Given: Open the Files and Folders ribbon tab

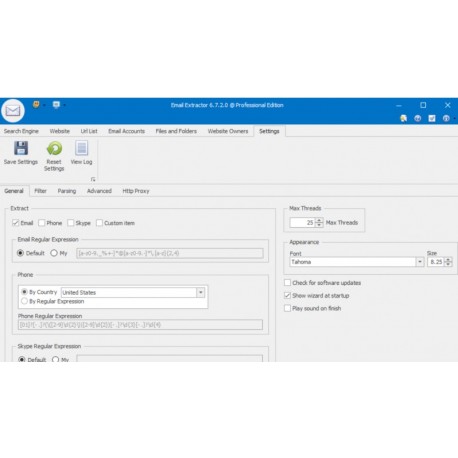Looking at the screenshot, I should [176, 131].
